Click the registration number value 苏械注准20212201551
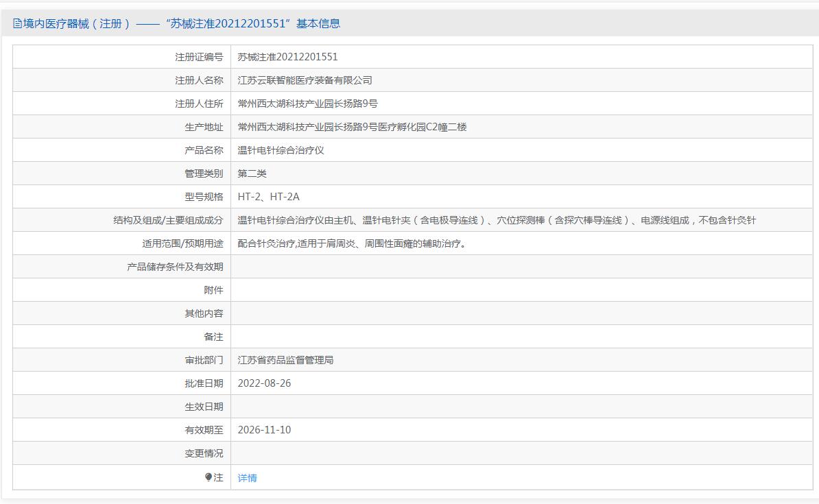This screenshot has height=504, width=819. click(x=287, y=57)
